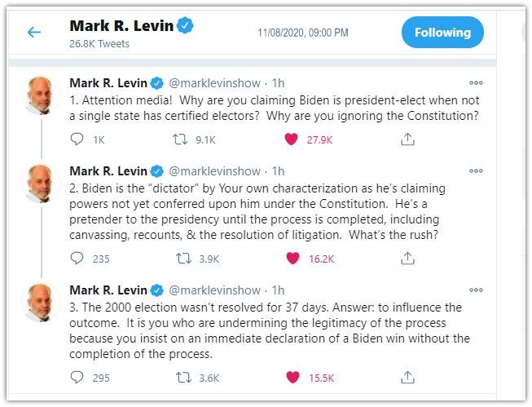Open more options menu on second tweet

pyautogui.click(x=476, y=171)
